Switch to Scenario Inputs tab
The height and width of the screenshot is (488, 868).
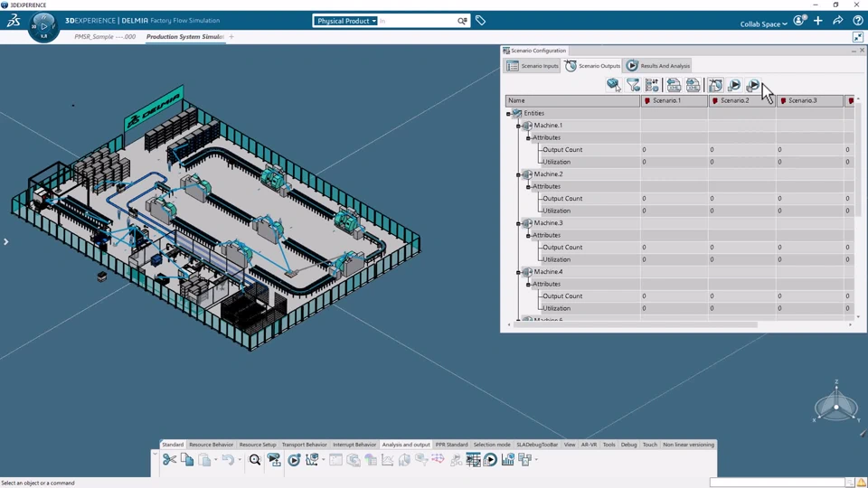(533, 66)
